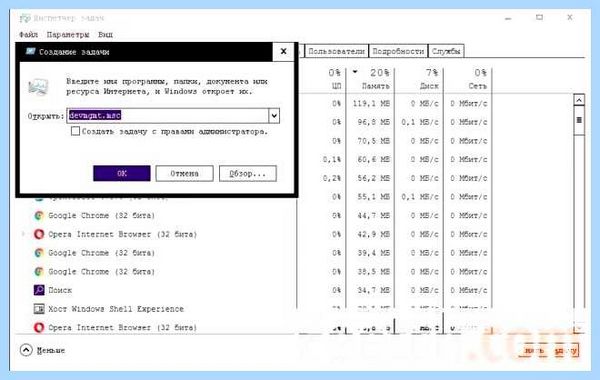Image resolution: width=600 pixels, height=380 pixels.
Task: Close the Создание задачи dialog
Action: 284,51
